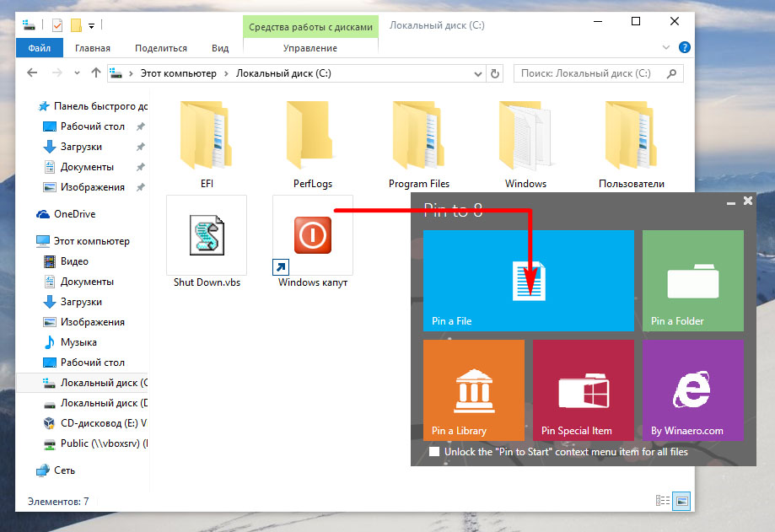
Task: Maximize the Explorer window
Action: click(x=636, y=21)
